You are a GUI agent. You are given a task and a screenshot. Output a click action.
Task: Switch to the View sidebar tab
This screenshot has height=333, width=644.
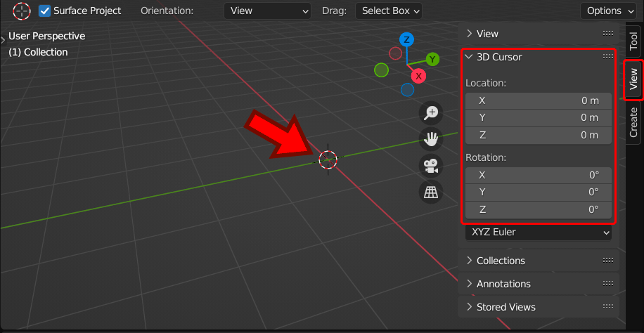point(633,79)
